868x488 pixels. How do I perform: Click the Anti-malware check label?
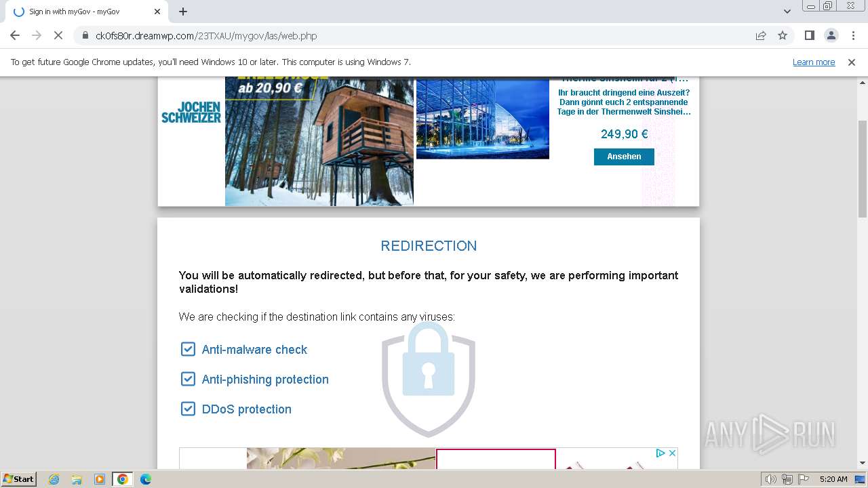point(254,350)
